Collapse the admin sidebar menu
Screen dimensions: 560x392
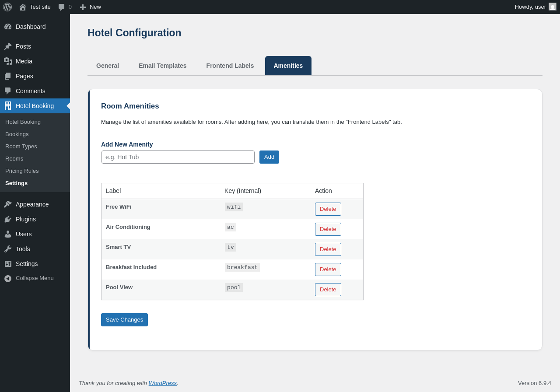click(x=29, y=278)
